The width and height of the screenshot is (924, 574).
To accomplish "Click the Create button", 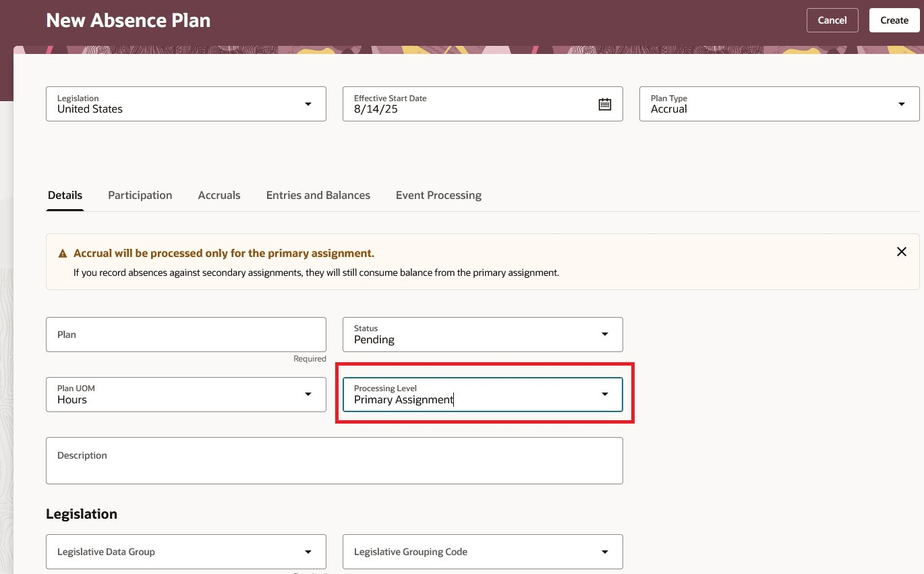I will pos(894,20).
